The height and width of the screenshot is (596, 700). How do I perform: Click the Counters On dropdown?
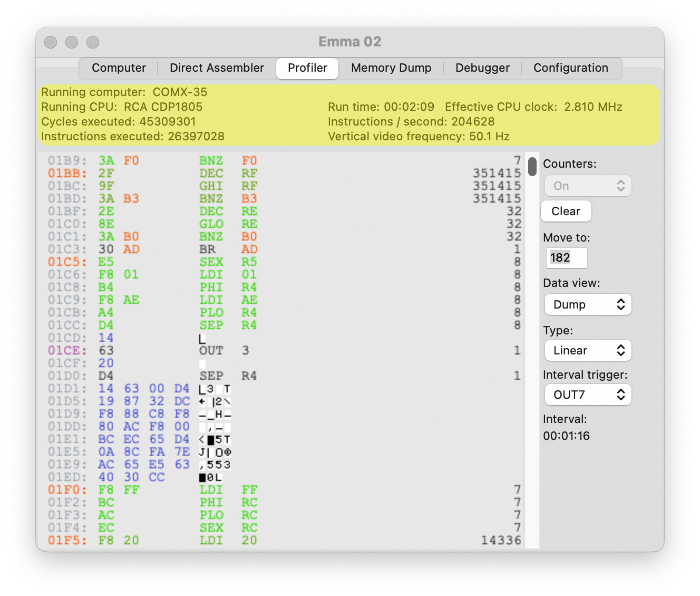(588, 186)
